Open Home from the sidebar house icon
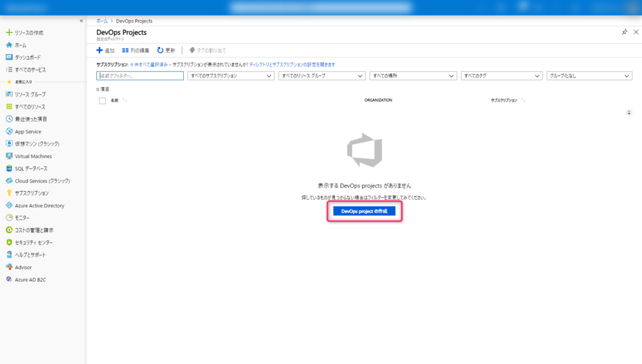Screen dimensions: 642x364 (9, 45)
